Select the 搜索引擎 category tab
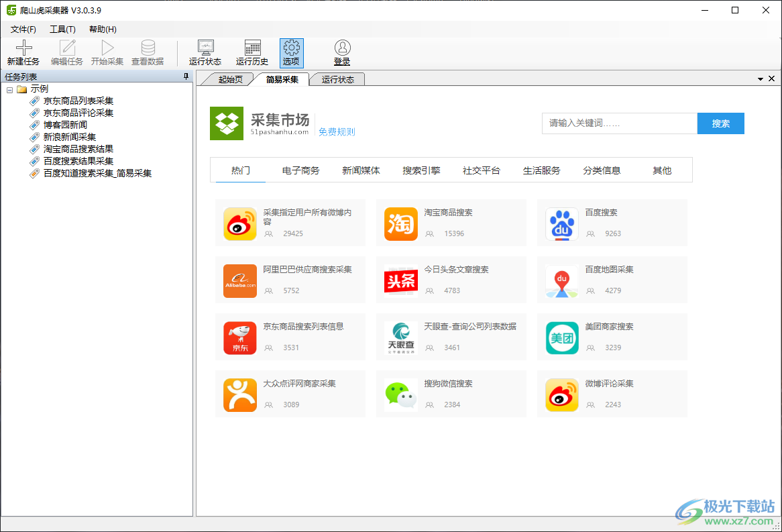782x532 pixels. (421, 170)
